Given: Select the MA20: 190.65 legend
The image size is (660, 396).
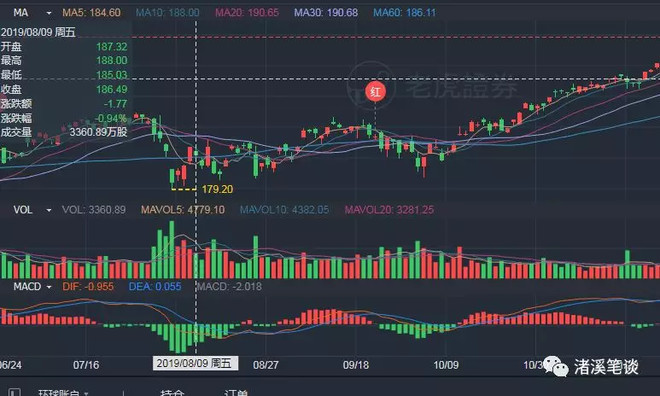Looking at the screenshot, I should tap(247, 13).
